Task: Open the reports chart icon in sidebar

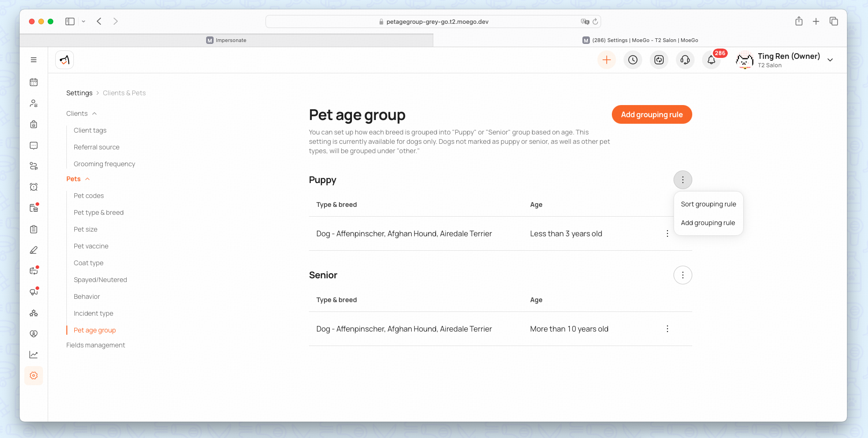Action: (x=34, y=354)
